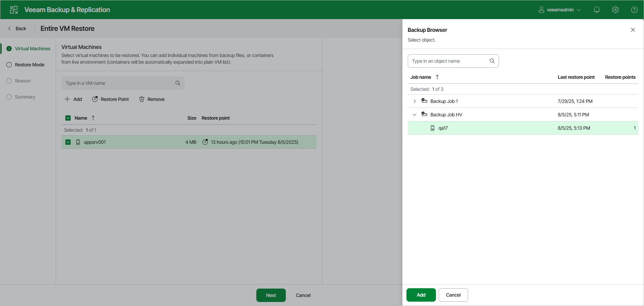Select the Virtual Machines wizard step

tap(28, 49)
